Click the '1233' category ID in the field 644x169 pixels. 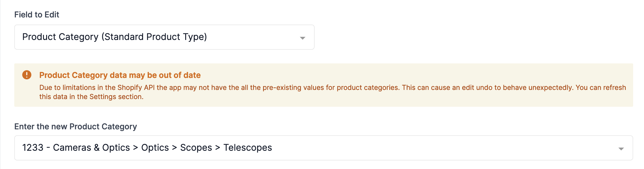click(x=33, y=148)
